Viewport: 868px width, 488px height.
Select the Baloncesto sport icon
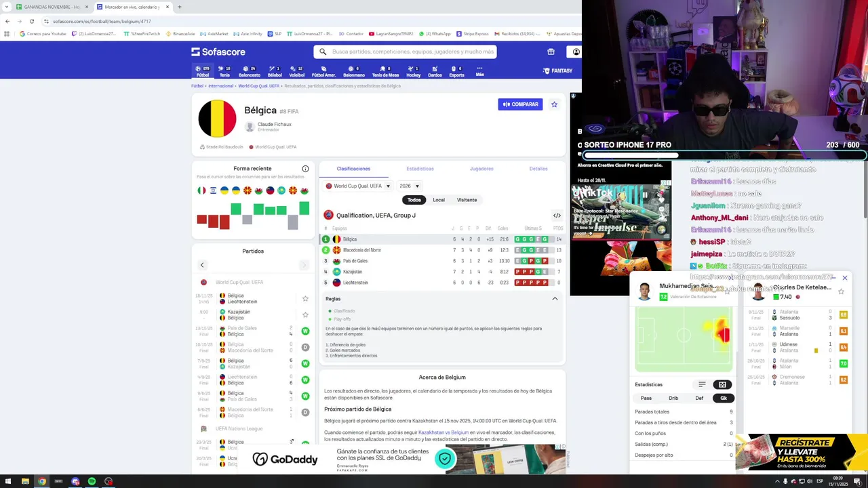[249, 71]
